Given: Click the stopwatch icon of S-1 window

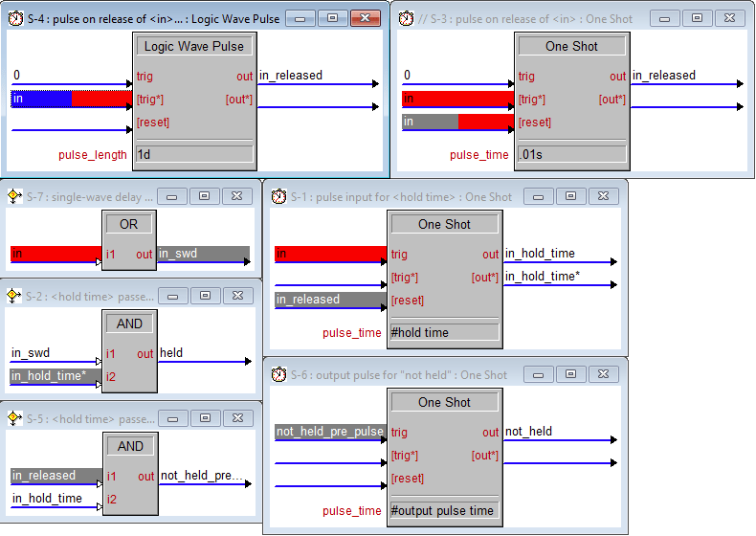Looking at the screenshot, I should pos(278,196).
